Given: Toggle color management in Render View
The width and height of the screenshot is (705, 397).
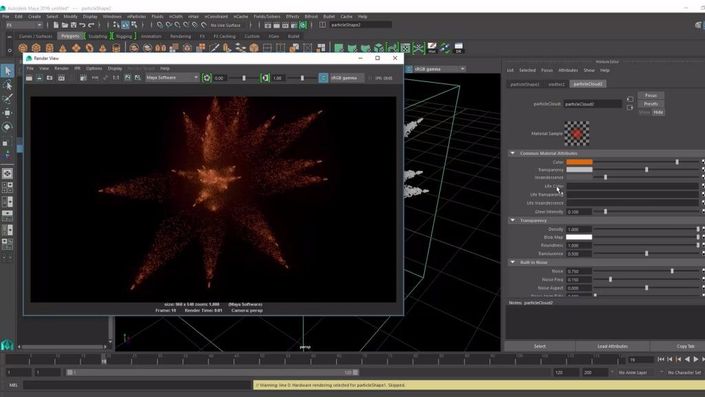Looking at the screenshot, I should pos(323,78).
